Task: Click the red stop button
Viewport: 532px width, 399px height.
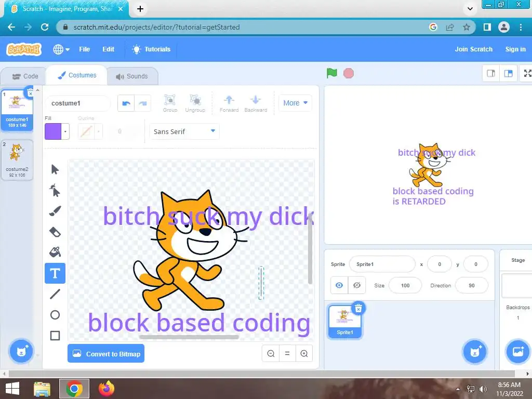Action: 349,73
